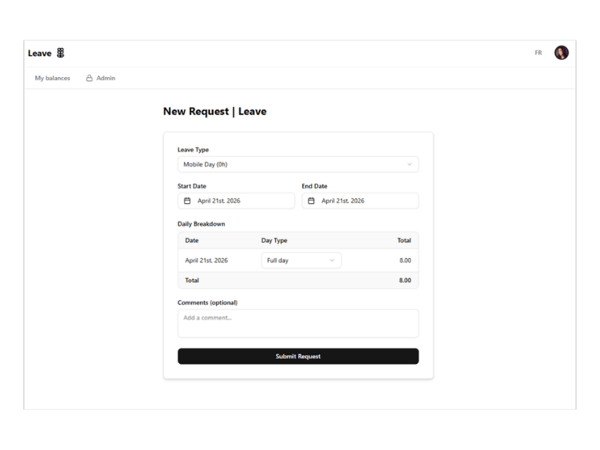Click the Add a comment text area
600x450 pixels.
(x=298, y=324)
